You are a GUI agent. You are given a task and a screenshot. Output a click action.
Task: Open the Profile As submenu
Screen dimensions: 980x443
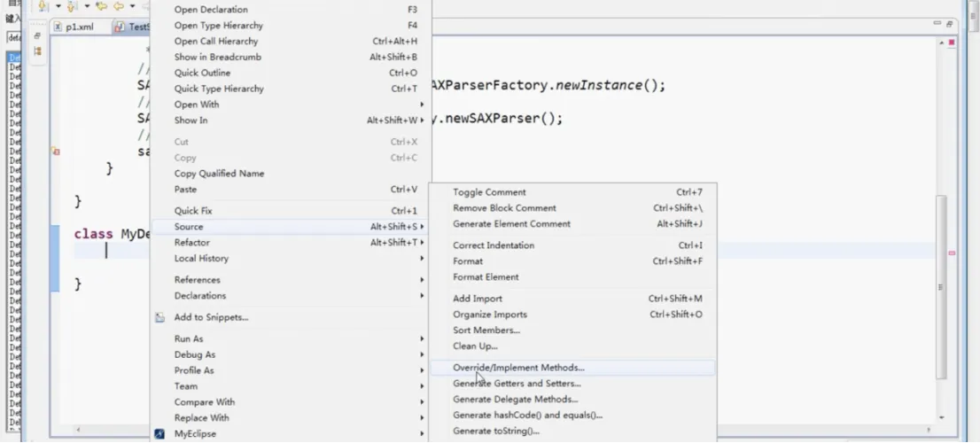pyautogui.click(x=291, y=370)
